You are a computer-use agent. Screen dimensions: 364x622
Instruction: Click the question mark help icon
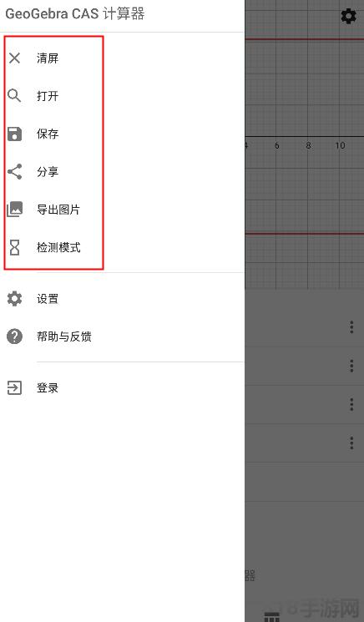coord(15,336)
